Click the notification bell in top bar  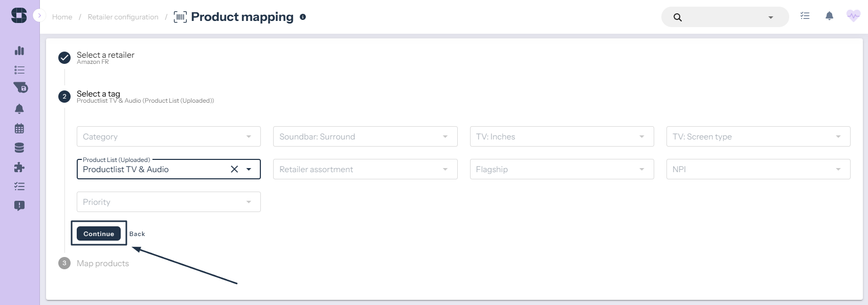coord(829,16)
